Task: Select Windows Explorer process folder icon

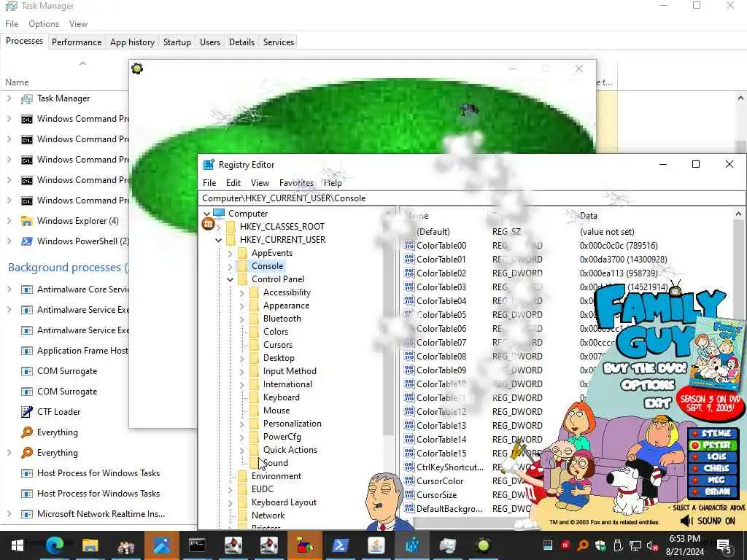Action: coord(27,221)
